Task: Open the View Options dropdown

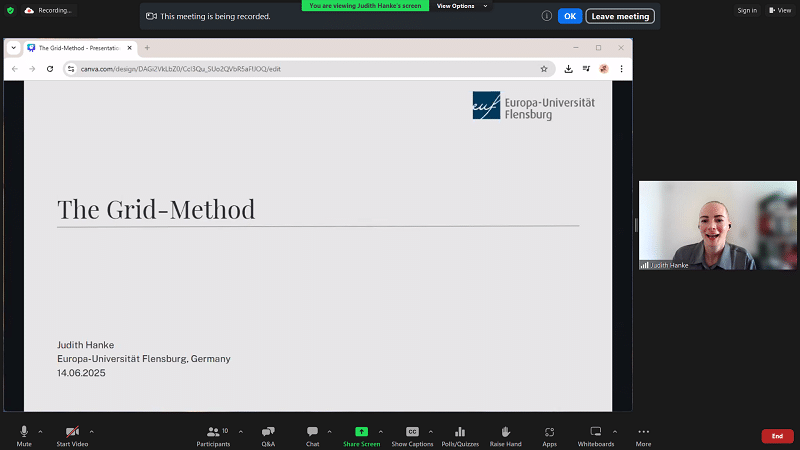Action: 461,6
